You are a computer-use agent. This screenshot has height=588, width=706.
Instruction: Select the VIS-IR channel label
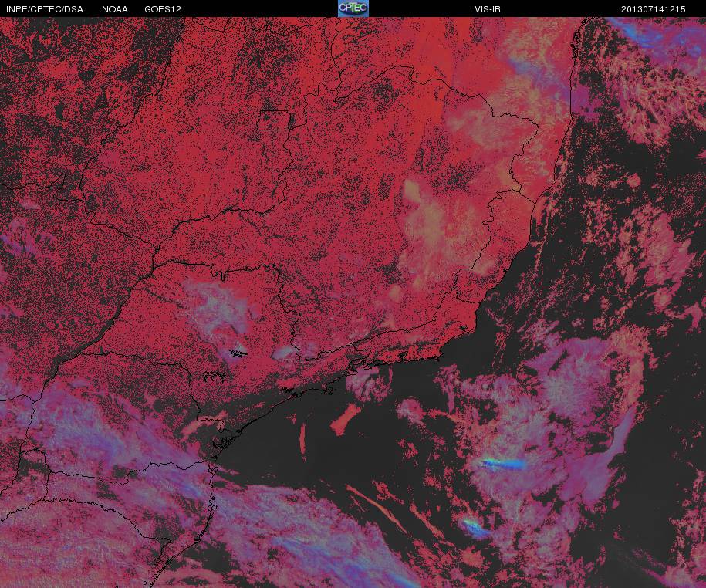click(x=488, y=9)
